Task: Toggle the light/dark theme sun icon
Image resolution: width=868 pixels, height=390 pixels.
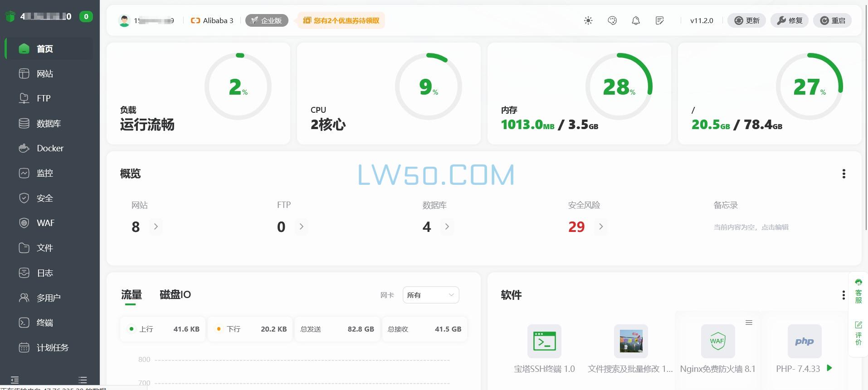Action: click(588, 20)
